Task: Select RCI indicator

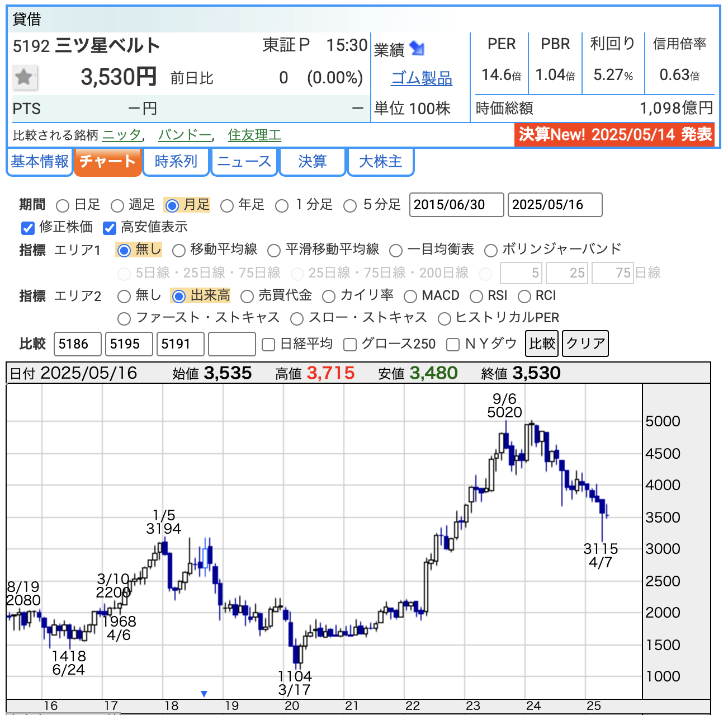Action: pyautogui.click(x=524, y=296)
